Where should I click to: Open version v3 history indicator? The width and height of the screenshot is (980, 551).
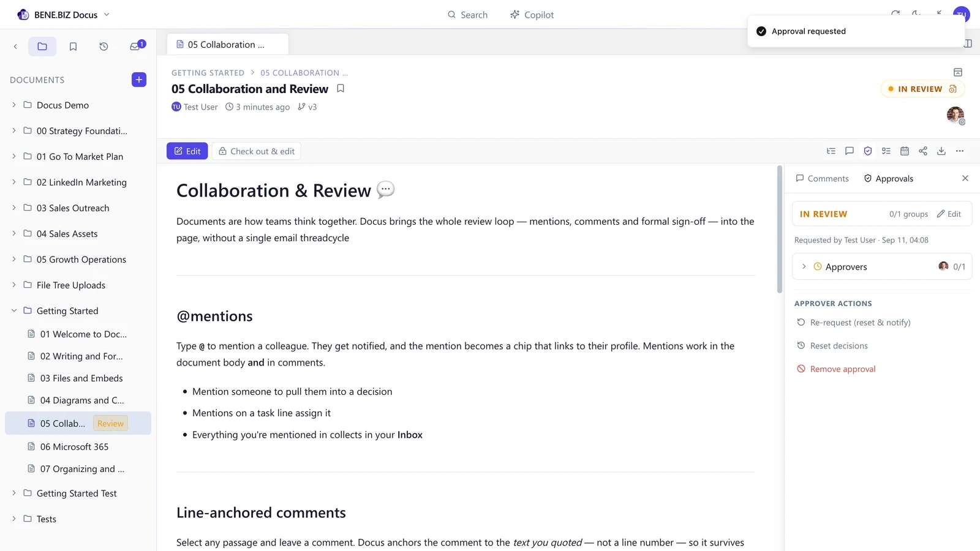click(307, 107)
